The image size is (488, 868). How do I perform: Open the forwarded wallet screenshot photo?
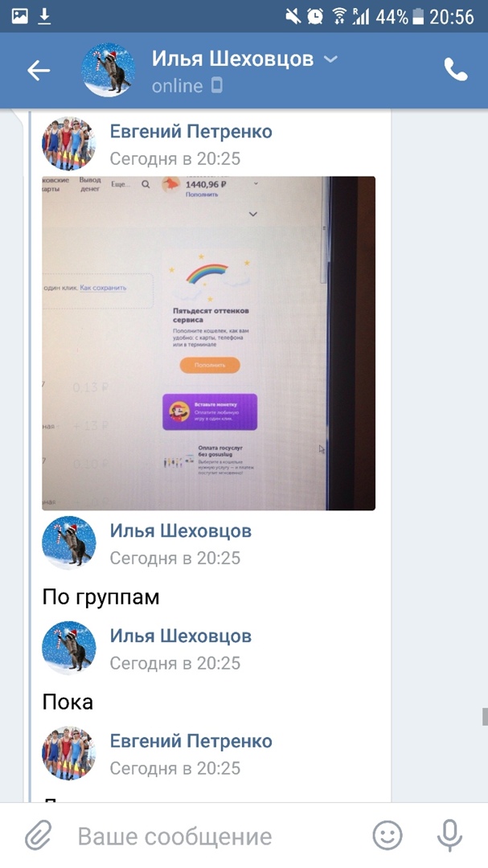tap(209, 343)
